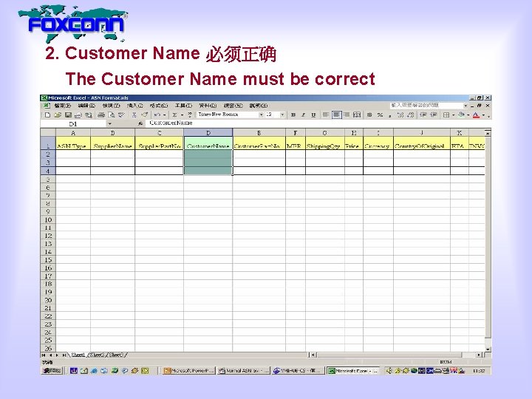Open the Insert (I) menu
Image resolution: width=532 pixels, height=399 pixels.
tap(134, 106)
